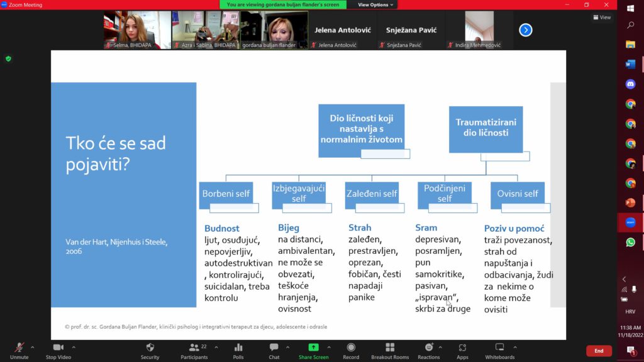
Task: Expand video options arrow next to Stop Video
Action: (x=74, y=347)
